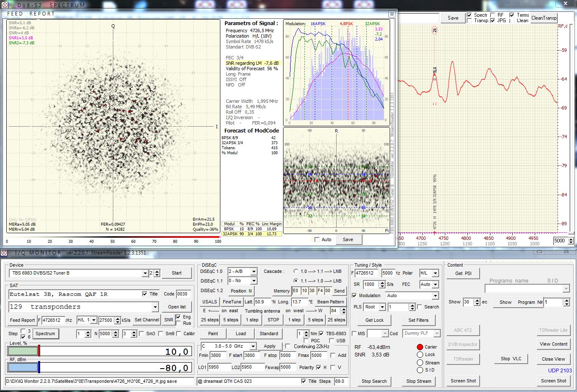The width and height of the screenshot is (577, 392).
Task: Expand the 129 transponders dropdown
Action: [155, 307]
